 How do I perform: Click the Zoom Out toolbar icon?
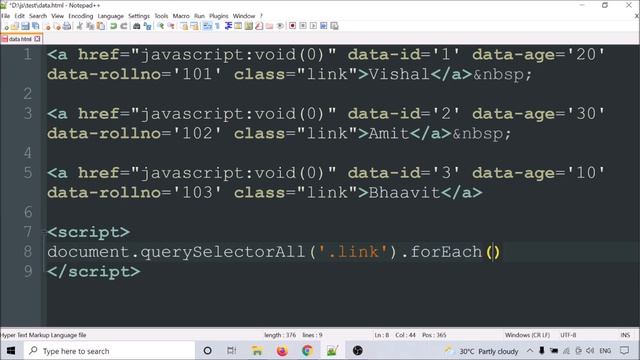coord(171,26)
